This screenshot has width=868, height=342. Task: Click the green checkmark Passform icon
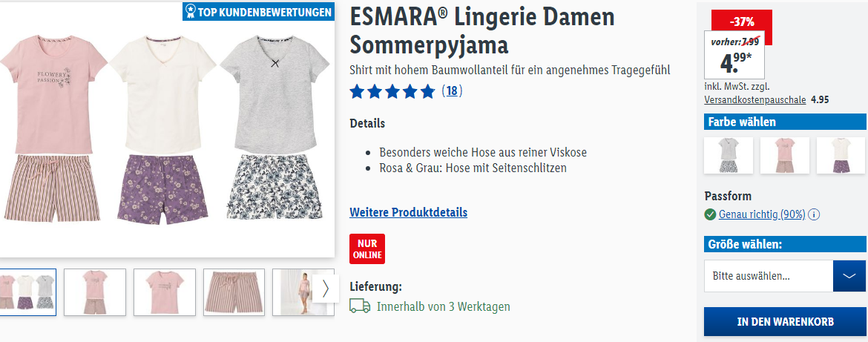pos(710,214)
